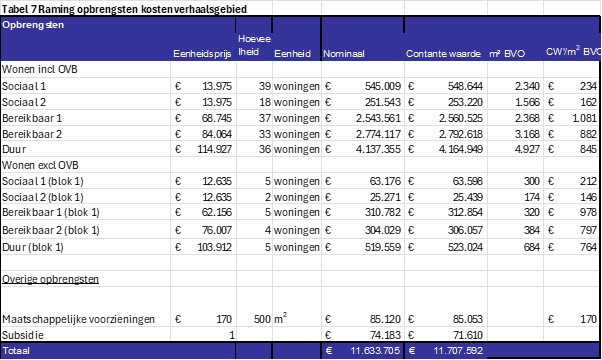The height and width of the screenshot is (360, 602).
Task: Select the 'Subsidie' row label
Action: [x=23, y=335]
